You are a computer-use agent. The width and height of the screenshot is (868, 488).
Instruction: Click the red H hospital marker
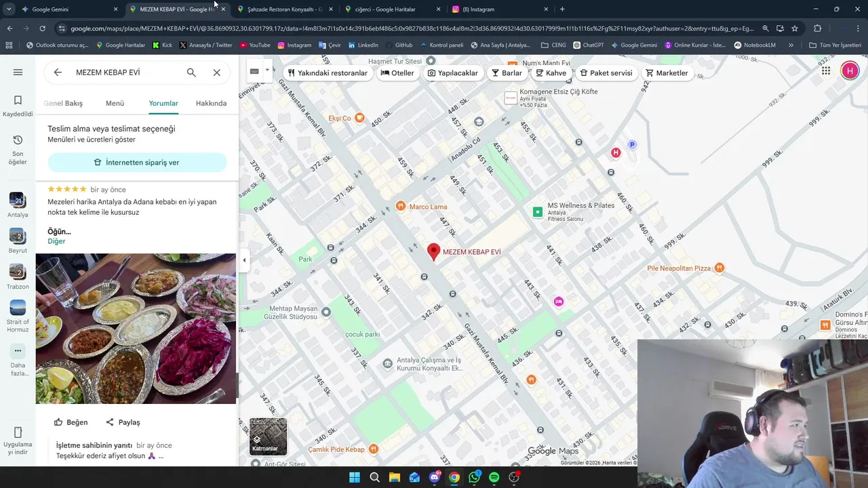pos(616,152)
